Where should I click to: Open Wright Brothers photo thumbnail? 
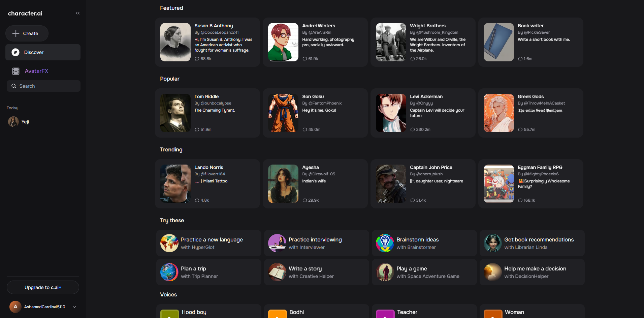[x=391, y=42]
